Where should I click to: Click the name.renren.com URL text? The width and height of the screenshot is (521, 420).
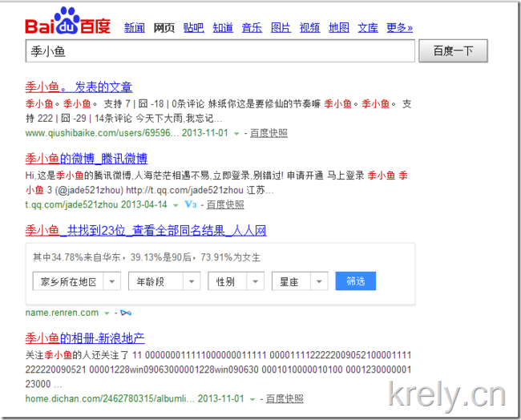coord(62,313)
